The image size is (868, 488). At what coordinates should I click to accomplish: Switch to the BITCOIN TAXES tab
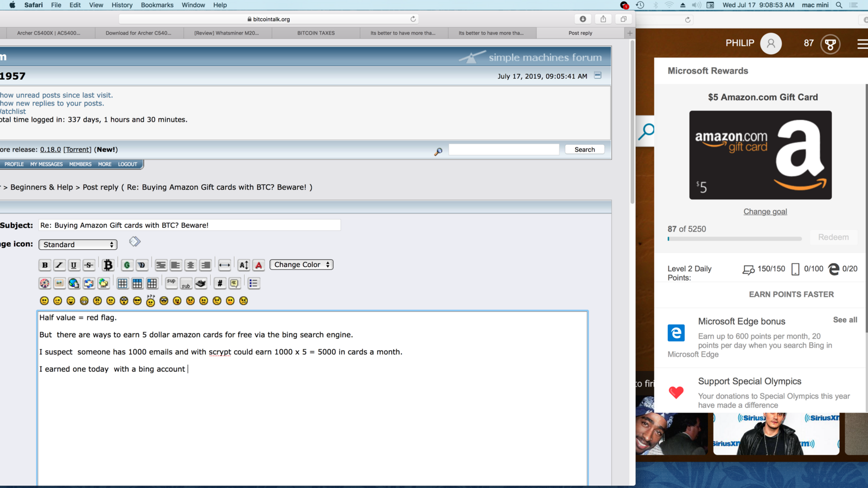(x=316, y=33)
